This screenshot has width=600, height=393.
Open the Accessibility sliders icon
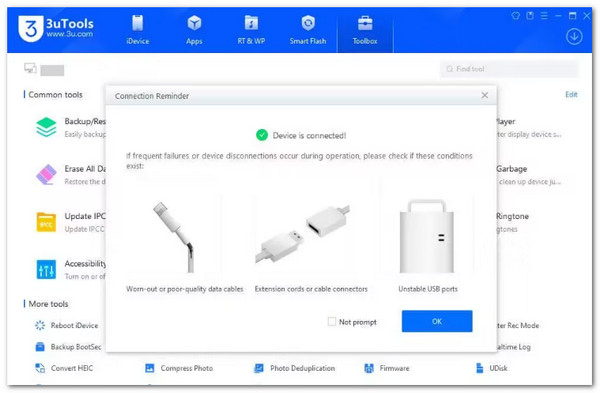(46, 269)
